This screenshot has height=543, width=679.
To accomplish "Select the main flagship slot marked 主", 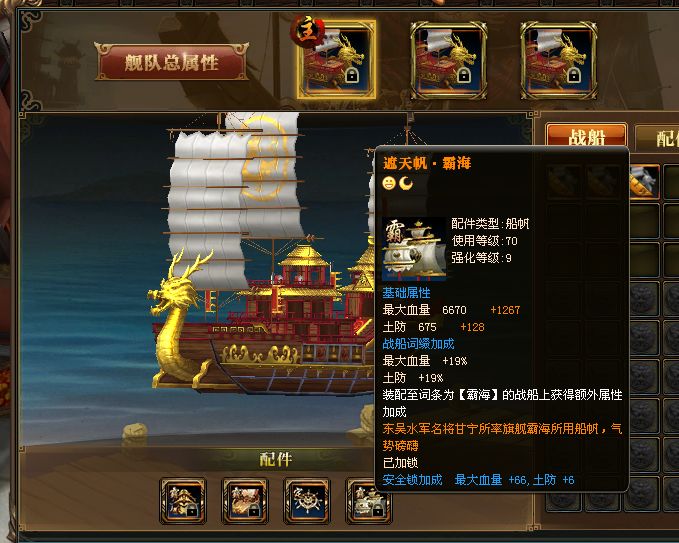I will pos(337,59).
